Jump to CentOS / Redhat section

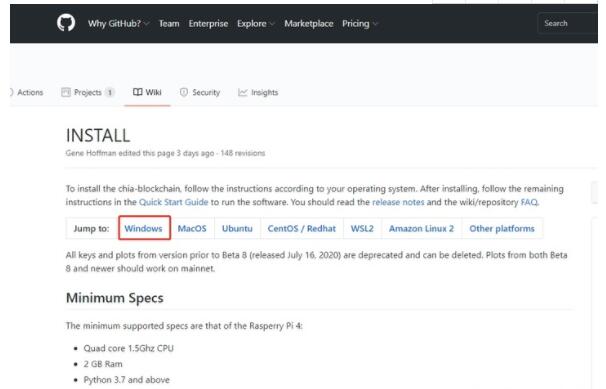tap(301, 228)
